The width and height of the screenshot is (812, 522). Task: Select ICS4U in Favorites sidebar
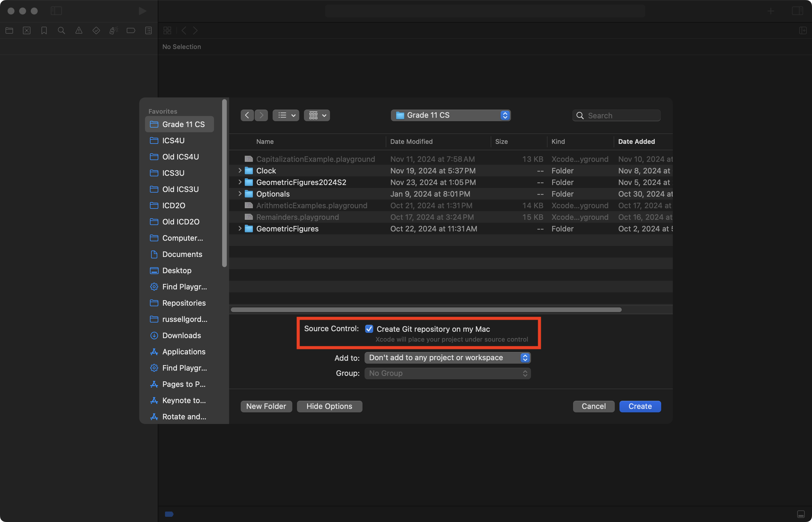173,140
